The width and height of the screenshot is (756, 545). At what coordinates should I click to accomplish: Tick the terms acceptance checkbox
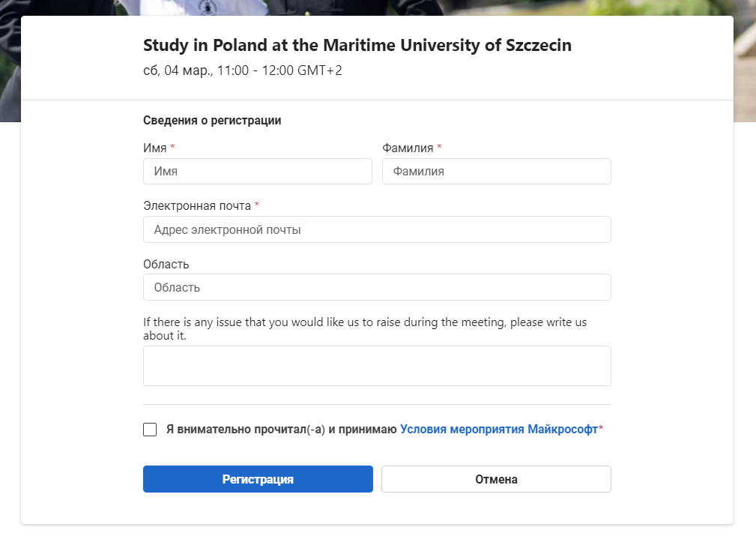(x=150, y=430)
